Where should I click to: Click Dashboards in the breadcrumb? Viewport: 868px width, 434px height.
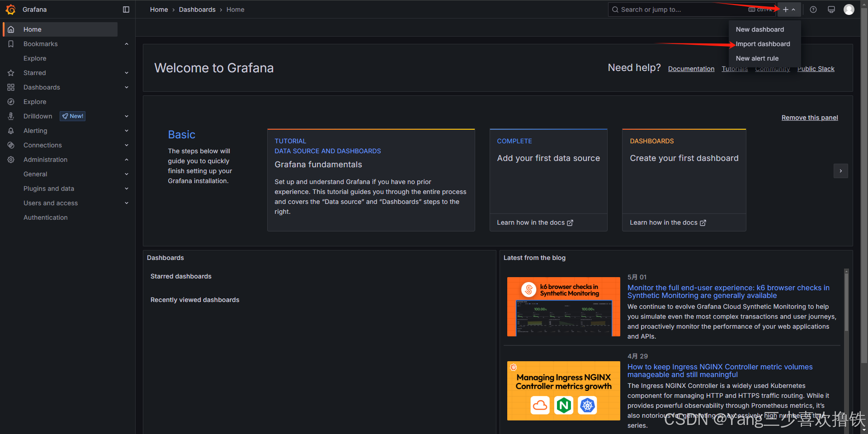point(197,9)
